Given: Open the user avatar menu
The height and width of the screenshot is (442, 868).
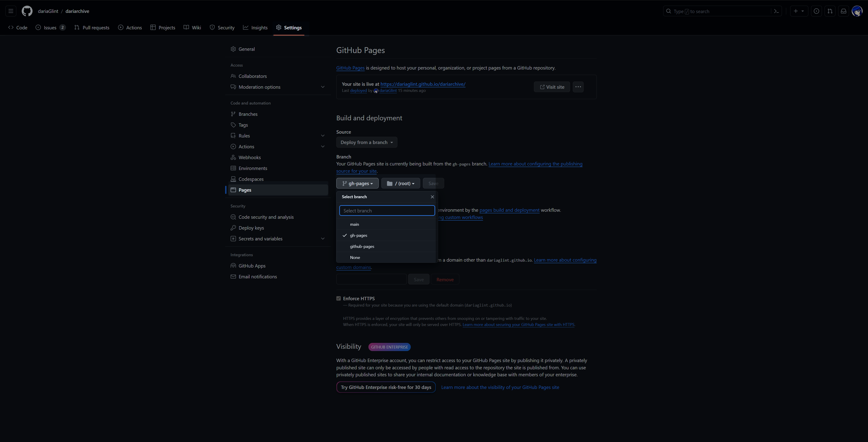Looking at the screenshot, I should [857, 11].
